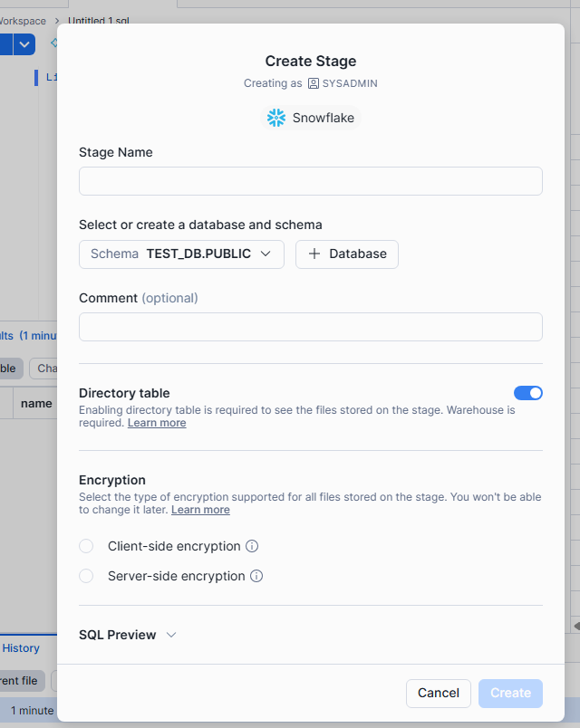Open the History tab
Screen dimensions: 580x728
pos(20,647)
